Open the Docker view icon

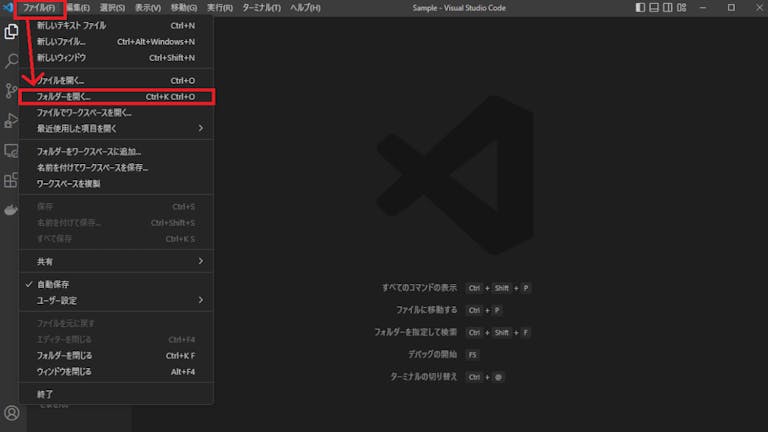pyautogui.click(x=11, y=210)
